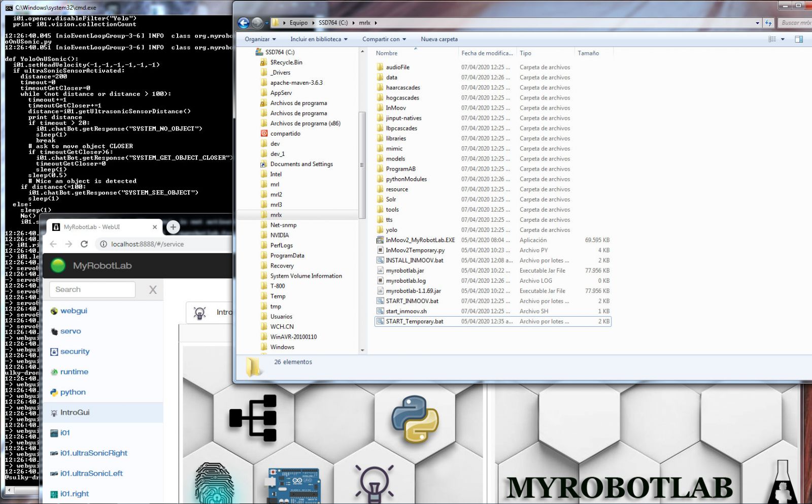The width and height of the screenshot is (812, 504).
Task: Change Explorer view layout icon
Action: click(772, 39)
